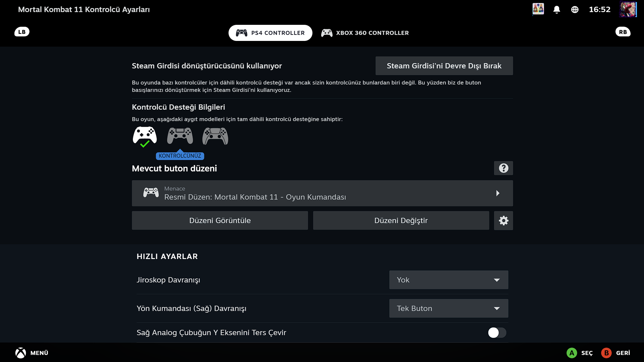Select the PlayStation 4 controller support icon
Image resolution: width=644 pixels, height=362 pixels.
click(180, 136)
